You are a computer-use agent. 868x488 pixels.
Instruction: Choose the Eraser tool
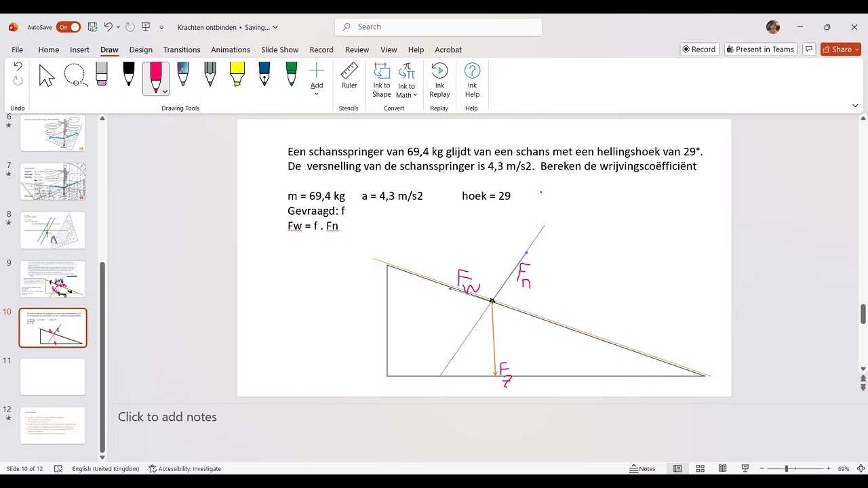tap(102, 75)
